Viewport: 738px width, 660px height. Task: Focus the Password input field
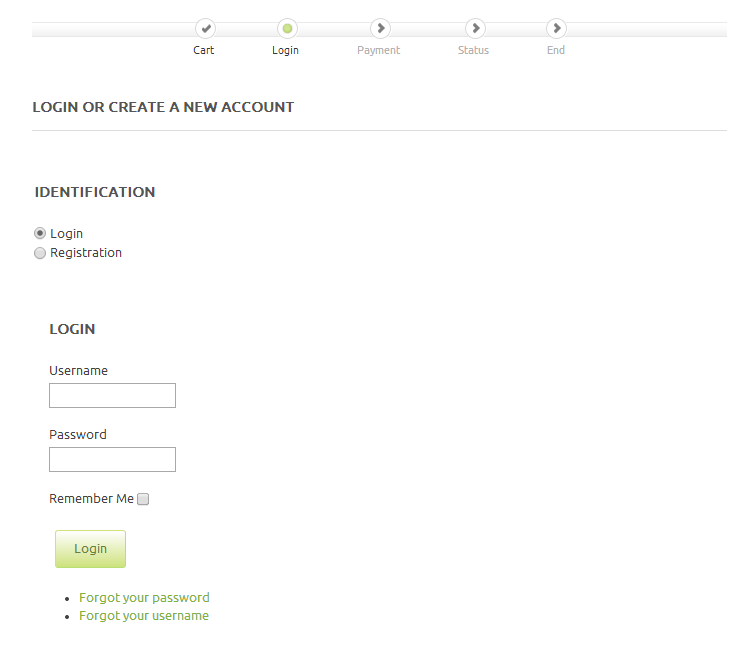[112, 459]
